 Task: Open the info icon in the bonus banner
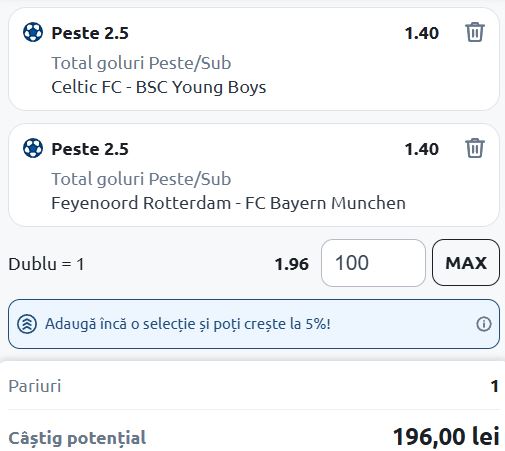pyautogui.click(x=484, y=324)
